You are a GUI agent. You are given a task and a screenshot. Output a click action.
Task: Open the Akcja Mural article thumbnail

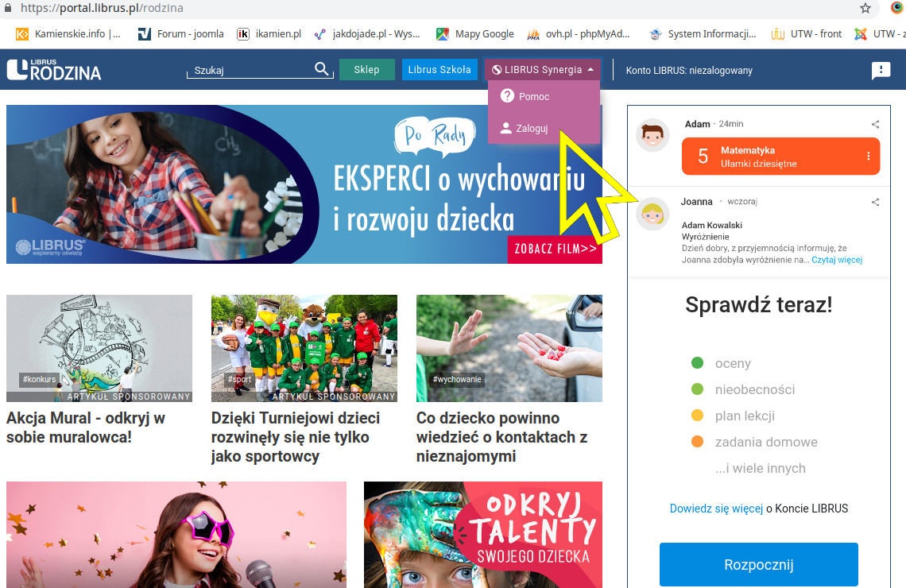pos(99,348)
